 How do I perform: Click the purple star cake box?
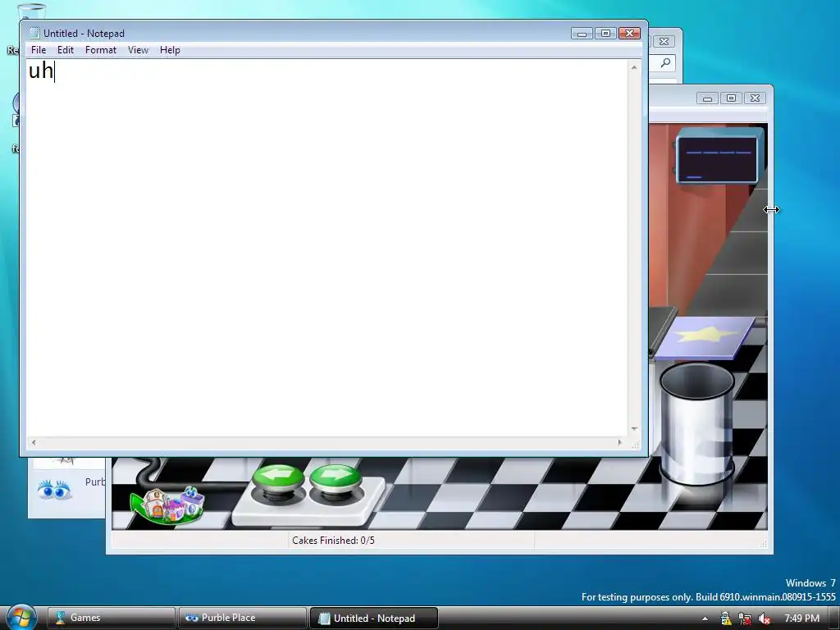click(x=705, y=337)
